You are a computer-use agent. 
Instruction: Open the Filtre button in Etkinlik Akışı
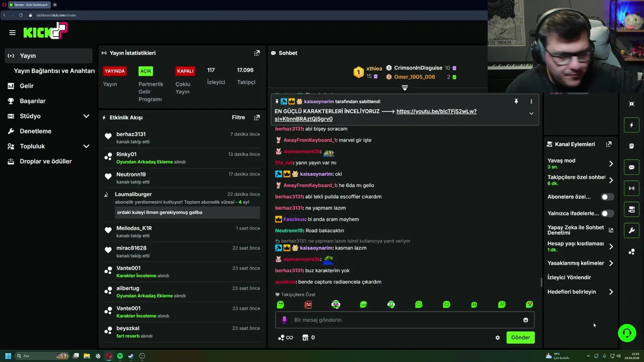click(238, 118)
